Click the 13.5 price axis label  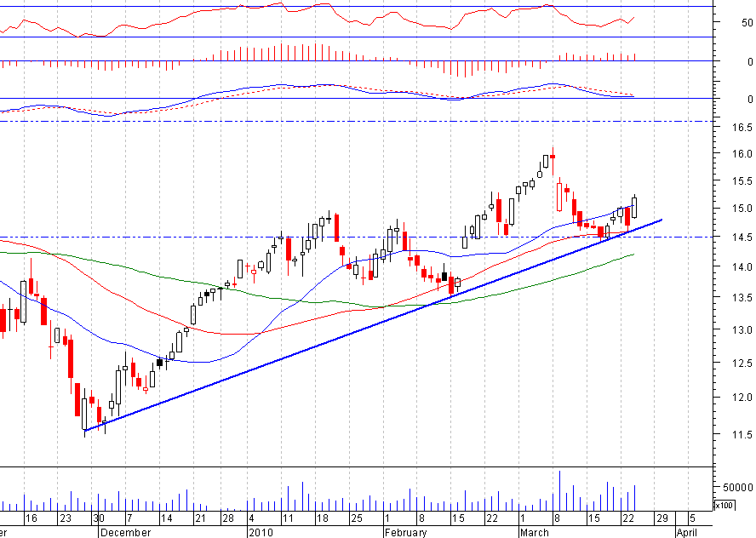742,298
